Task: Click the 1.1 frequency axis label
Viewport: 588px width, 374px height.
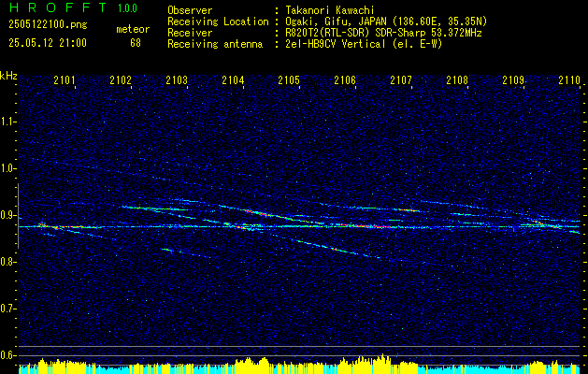Action: click(x=7, y=122)
